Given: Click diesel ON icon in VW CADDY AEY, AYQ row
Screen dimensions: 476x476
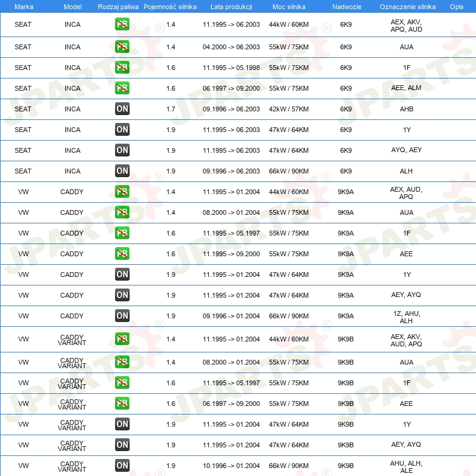Looking at the screenshot, I should pyautogui.click(x=122, y=295).
